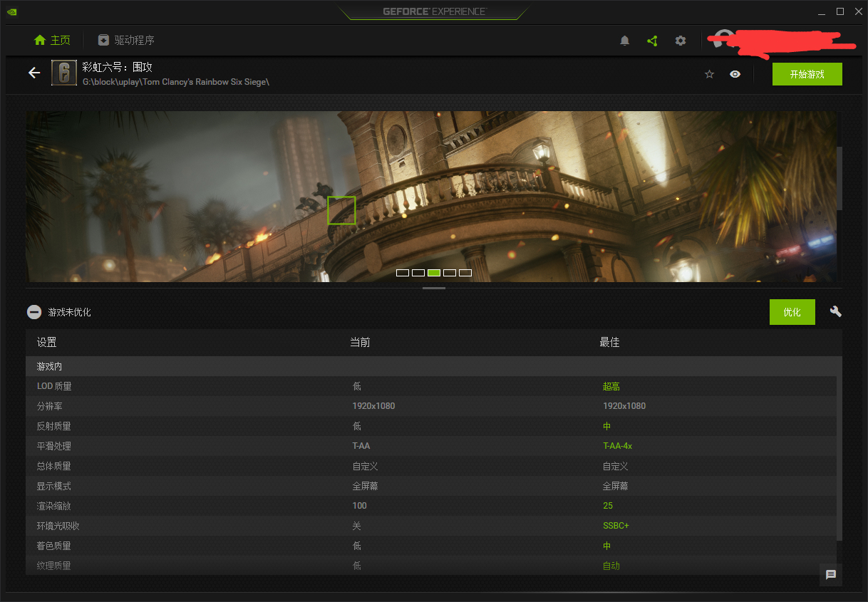
Task: Select the 反射质量 setting label
Action: (54, 426)
